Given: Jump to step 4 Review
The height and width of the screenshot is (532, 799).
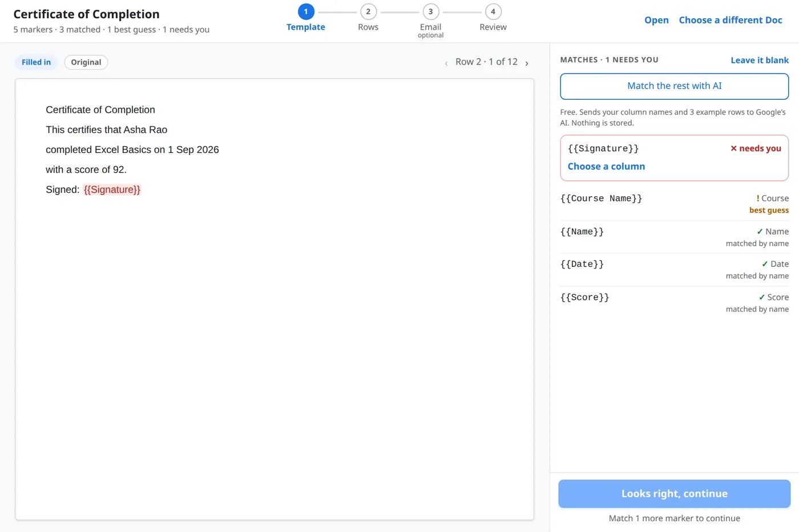Looking at the screenshot, I should tap(493, 18).
